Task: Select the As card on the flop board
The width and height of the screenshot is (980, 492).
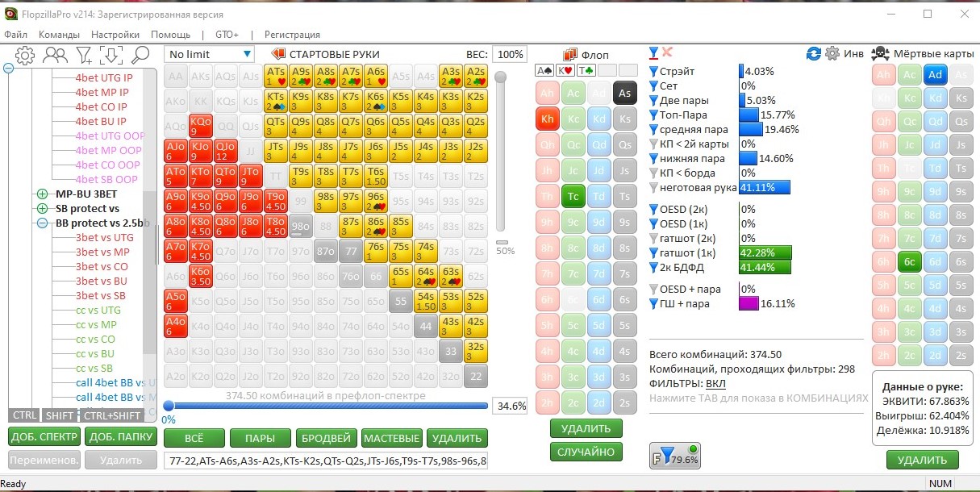Action: (624, 94)
